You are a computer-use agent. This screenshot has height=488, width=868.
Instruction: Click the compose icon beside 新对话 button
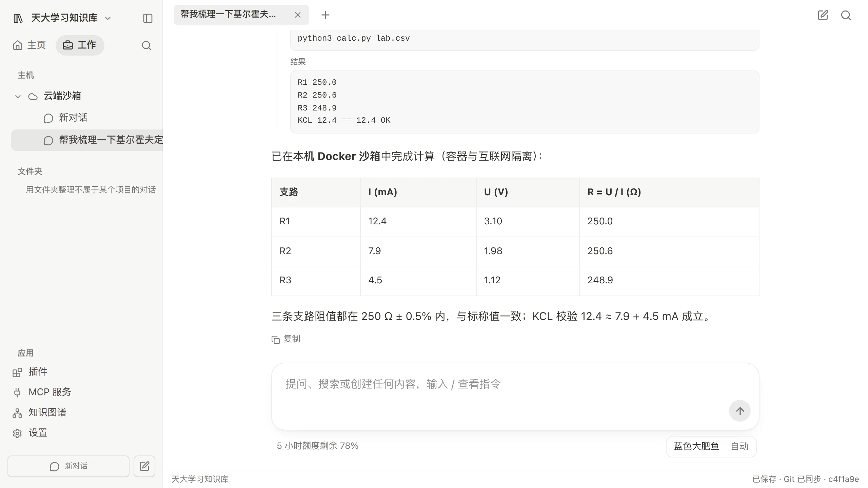(x=144, y=466)
